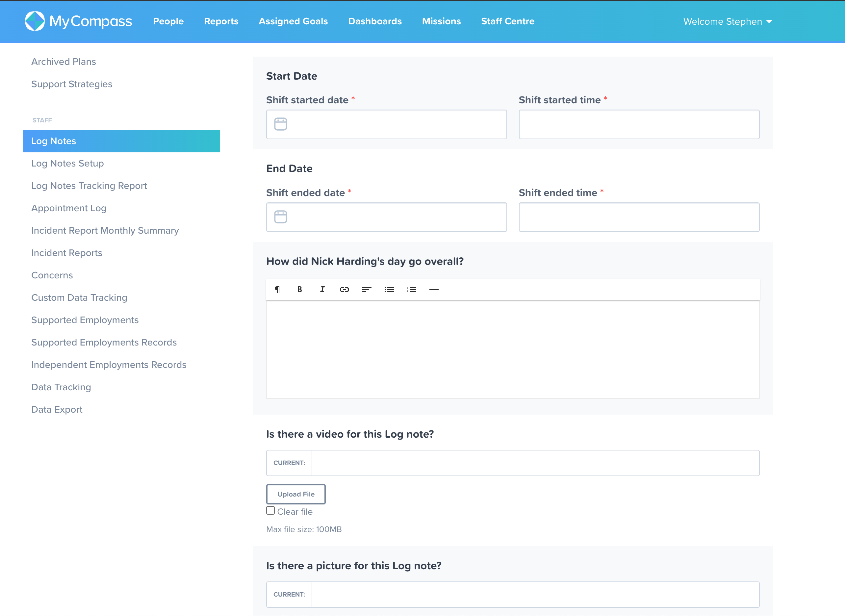Viewport: 845px width, 616px height.
Task: Open the paragraph format tool in editor
Action: click(277, 289)
